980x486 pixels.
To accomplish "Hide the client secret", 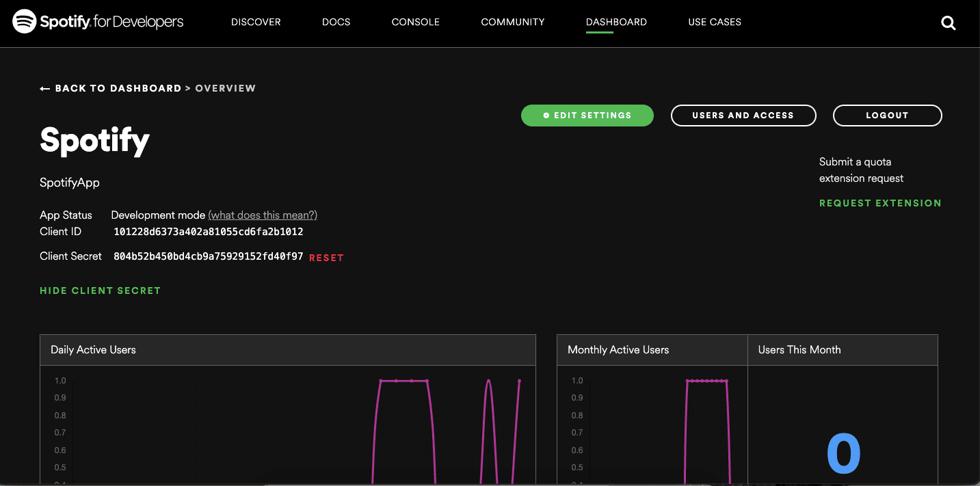I will coord(100,291).
